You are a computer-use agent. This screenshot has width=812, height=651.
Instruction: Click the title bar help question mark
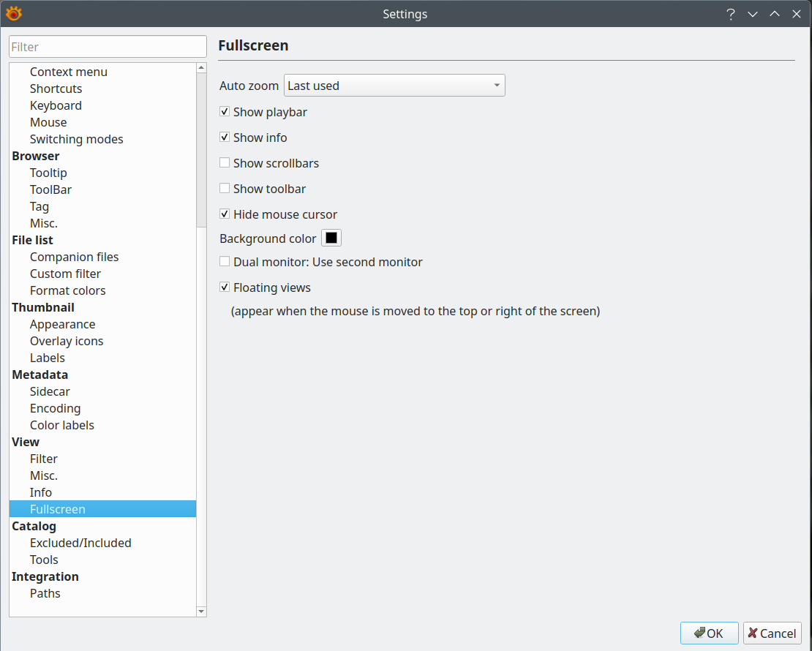click(730, 14)
